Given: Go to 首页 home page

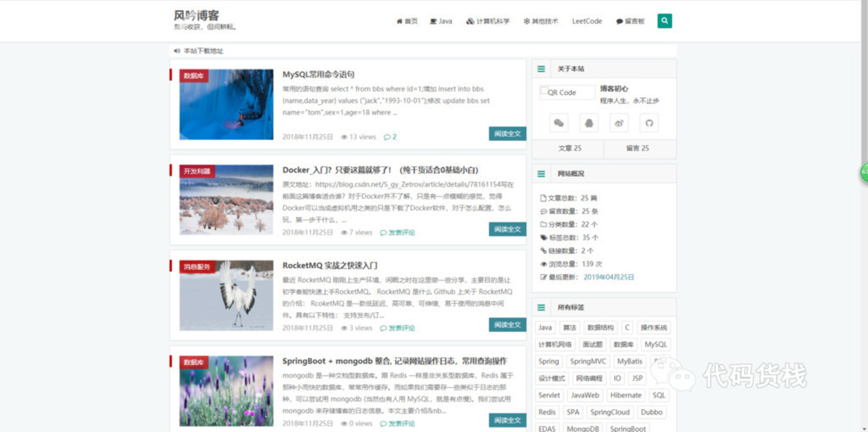Looking at the screenshot, I should (x=407, y=21).
